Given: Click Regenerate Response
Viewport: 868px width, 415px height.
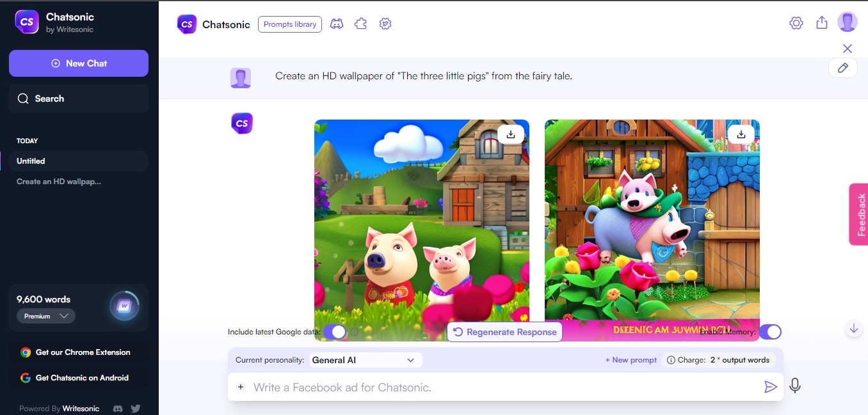Looking at the screenshot, I should [504, 332].
